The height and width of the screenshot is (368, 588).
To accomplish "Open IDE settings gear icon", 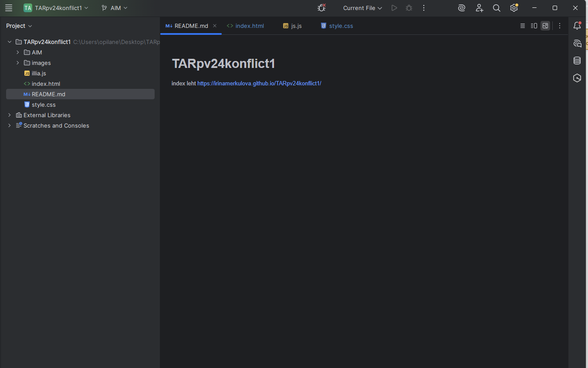I will 514,8.
